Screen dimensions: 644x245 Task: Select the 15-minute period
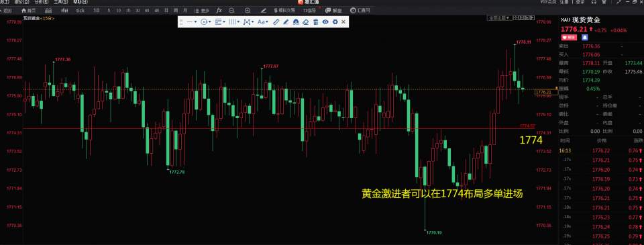click(x=128, y=10)
